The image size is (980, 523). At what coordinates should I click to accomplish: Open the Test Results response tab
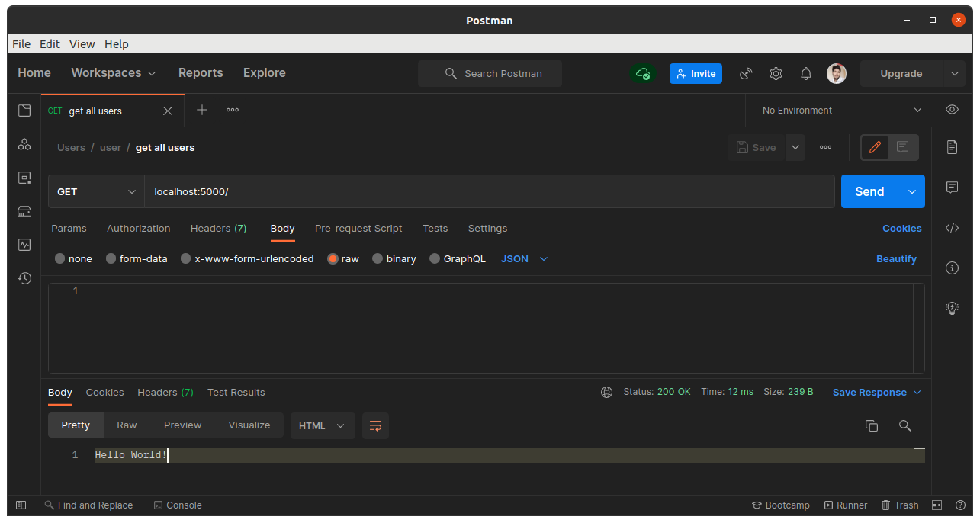(236, 393)
